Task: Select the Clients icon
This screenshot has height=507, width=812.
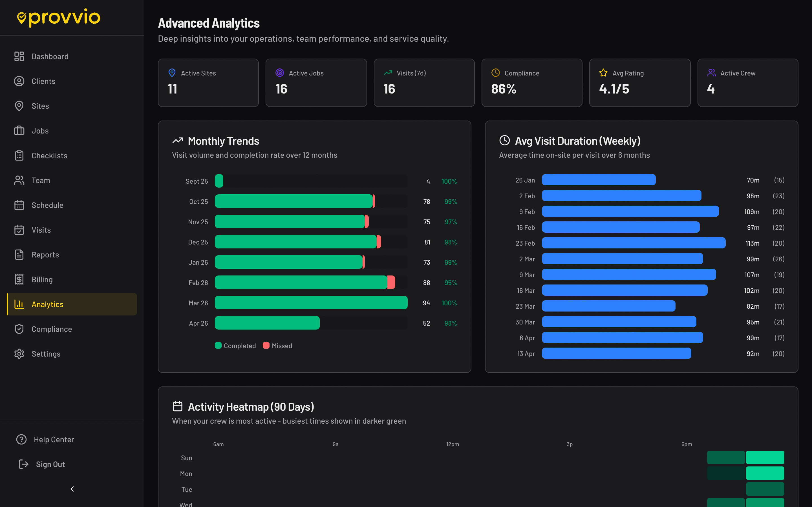Action: (x=19, y=81)
